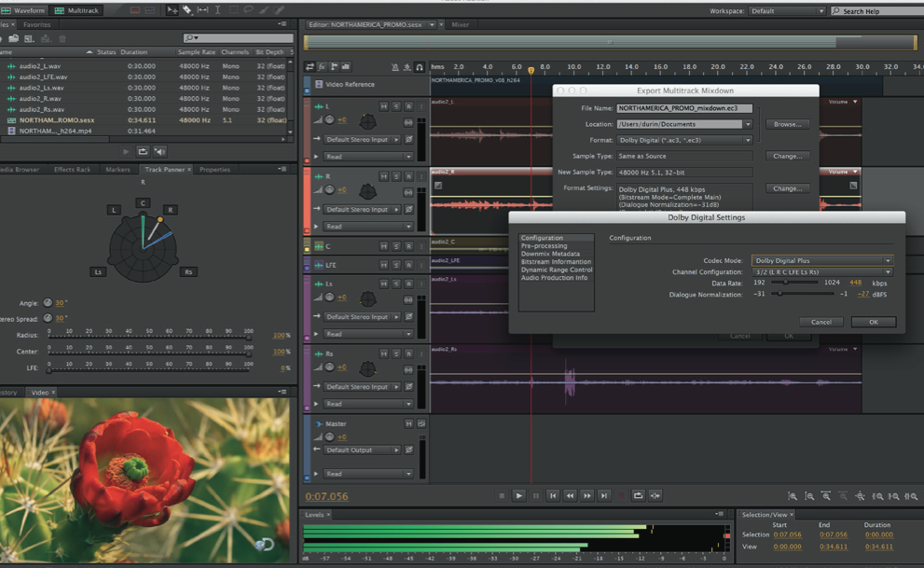Move playhead to previous marker button

click(x=553, y=495)
